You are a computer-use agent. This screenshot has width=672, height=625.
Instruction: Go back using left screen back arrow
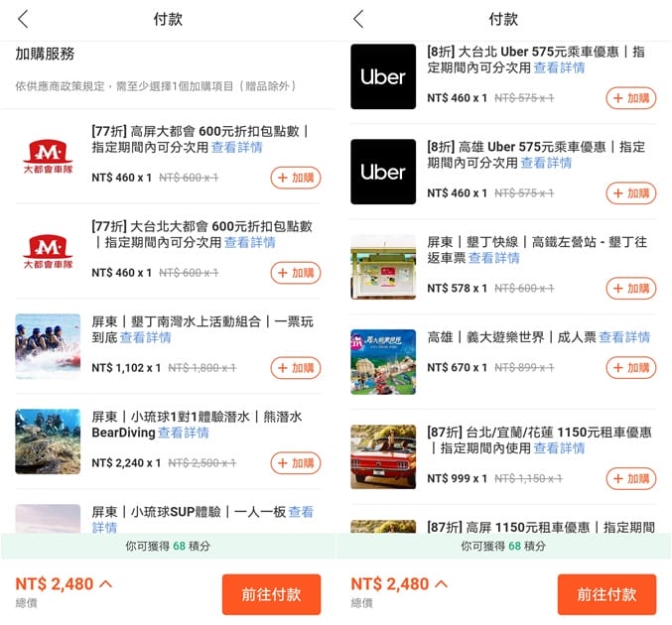23,19
